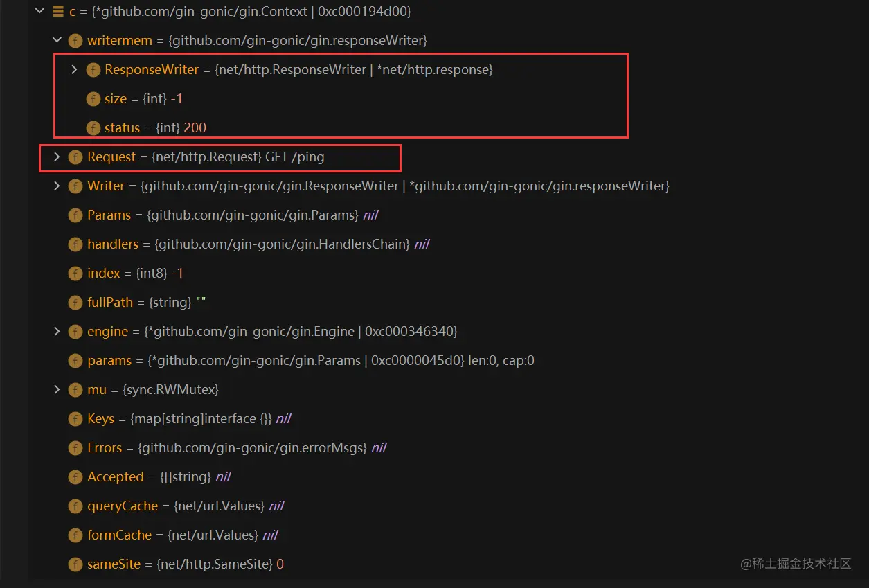Click the {github.com/gin-gonic/gin.responseWriter} value of writermem
The width and height of the screenshot is (869, 588).
click(x=298, y=41)
